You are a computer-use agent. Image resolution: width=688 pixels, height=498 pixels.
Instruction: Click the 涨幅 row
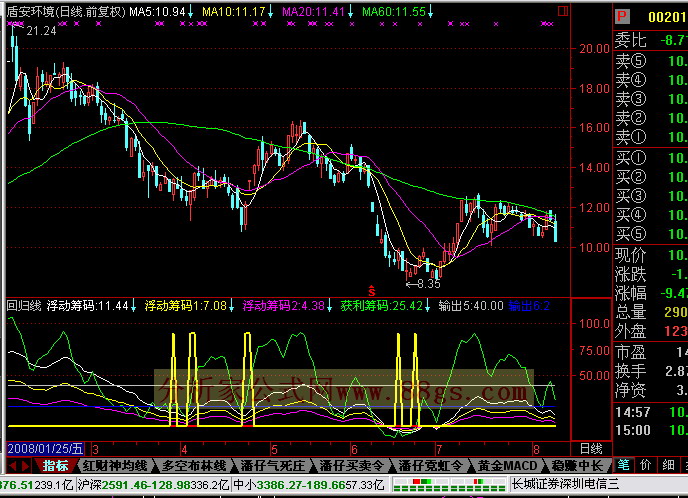(x=651, y=293)
